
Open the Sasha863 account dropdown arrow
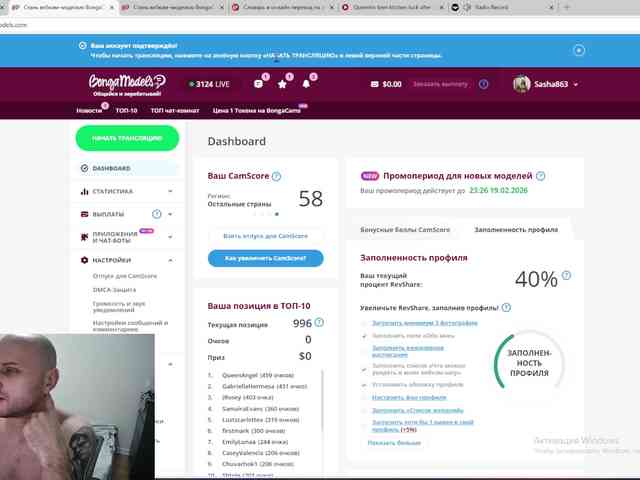[x=576, y=84]
